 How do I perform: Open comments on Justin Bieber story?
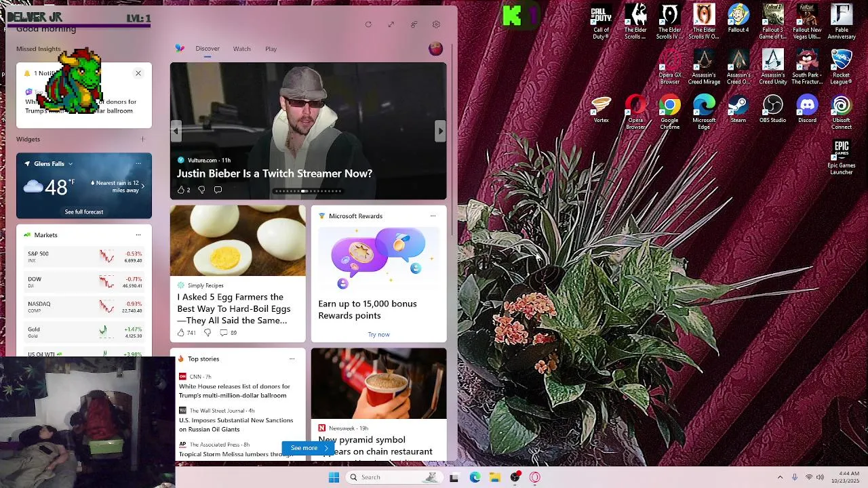[x=218, y=190]
